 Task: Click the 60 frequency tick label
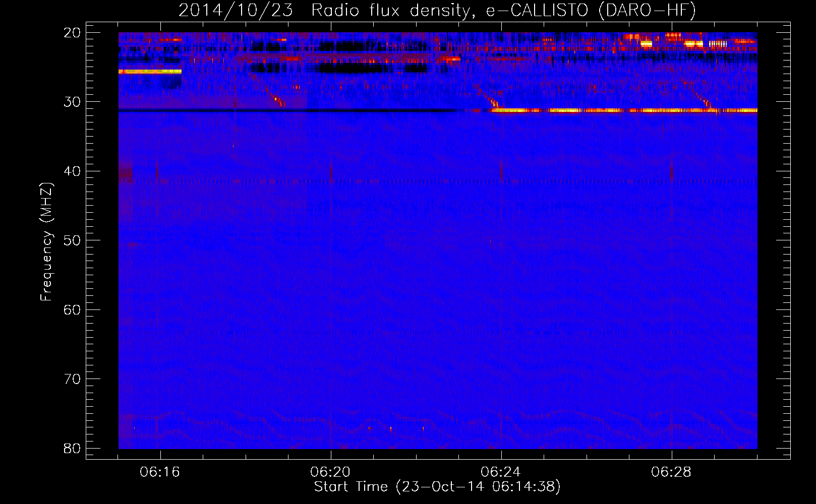coord(72,310)
